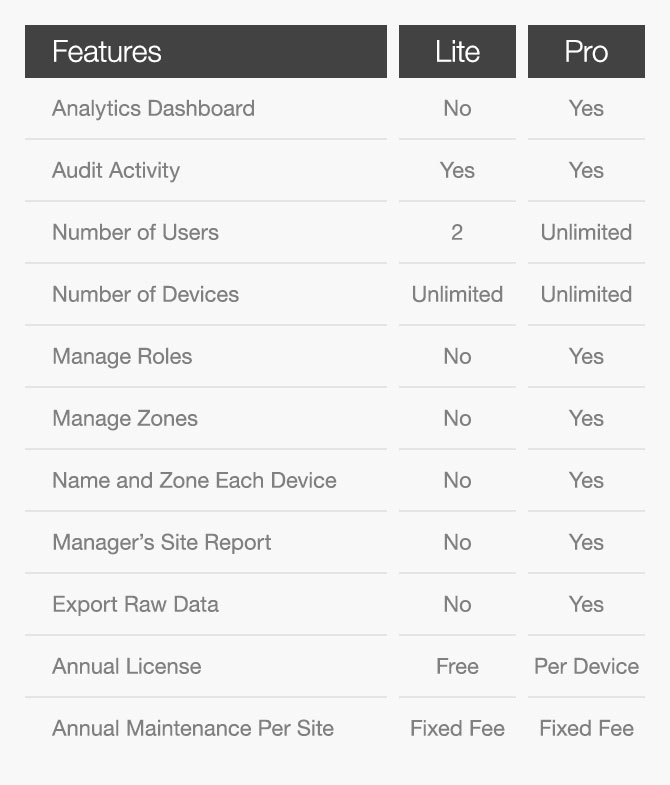The image size is (670, 785).
Task: Click the Export Raw Data label
Action: [135, 604]
